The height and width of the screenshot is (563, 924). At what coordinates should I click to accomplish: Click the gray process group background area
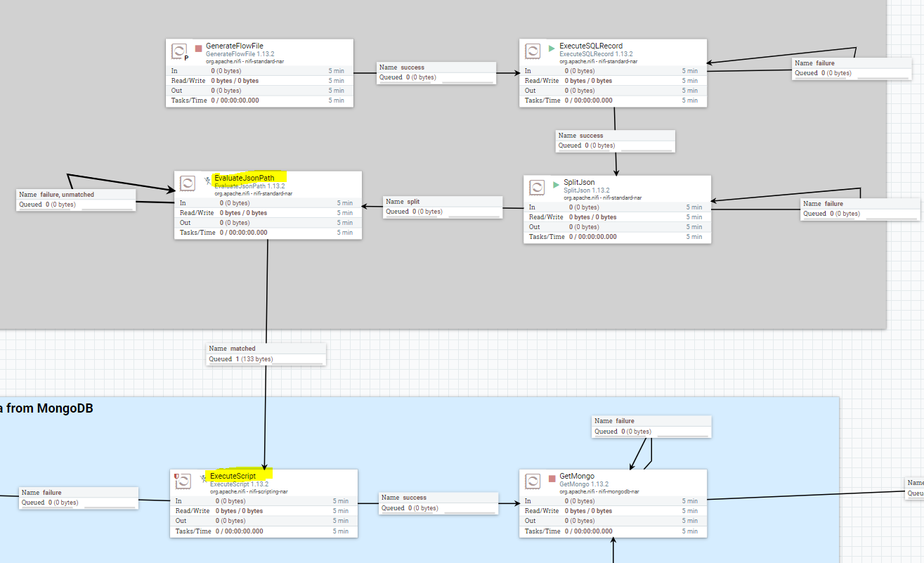(x=422, y=295)
